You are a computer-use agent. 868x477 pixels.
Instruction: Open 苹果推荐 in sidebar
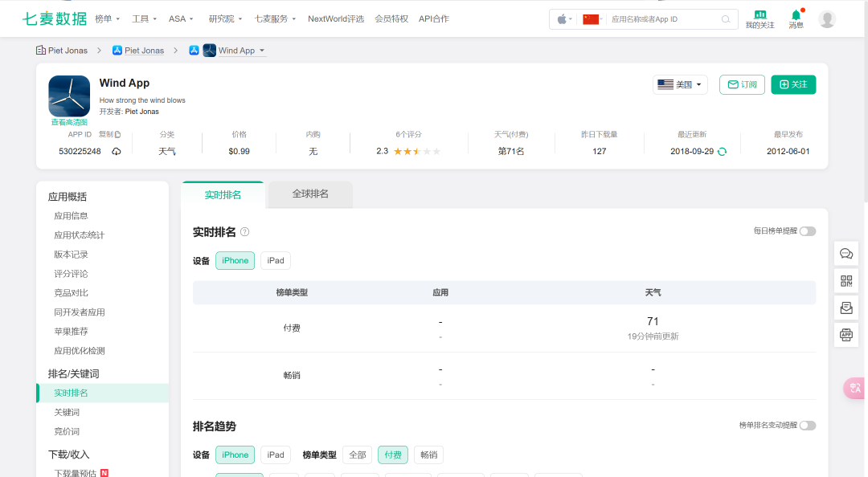tap(71, 332)
